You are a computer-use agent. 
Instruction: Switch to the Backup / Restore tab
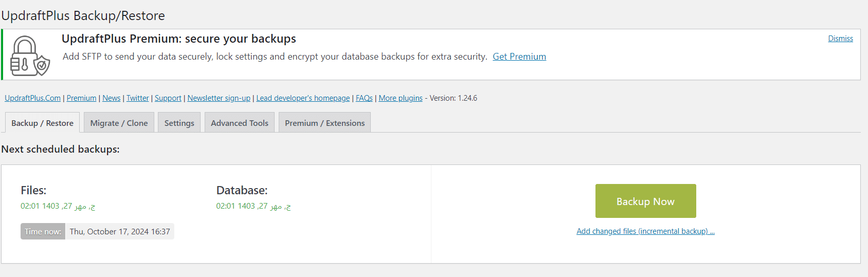point(42,123)
